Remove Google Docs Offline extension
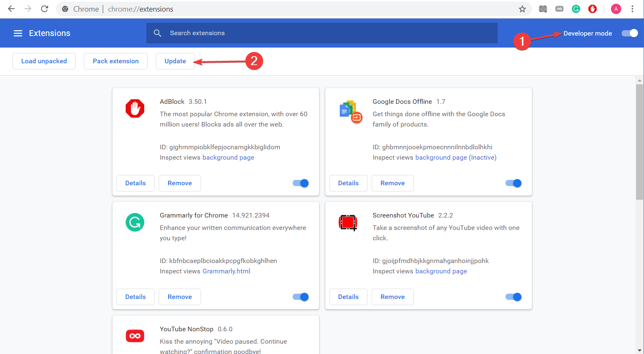644x354 pixels. (x=393, y=183)
